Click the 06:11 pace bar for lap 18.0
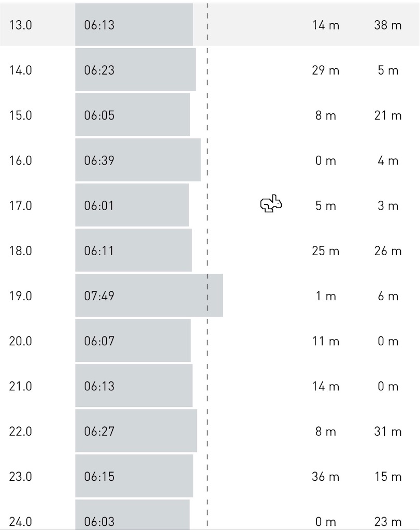 point(133,250)
